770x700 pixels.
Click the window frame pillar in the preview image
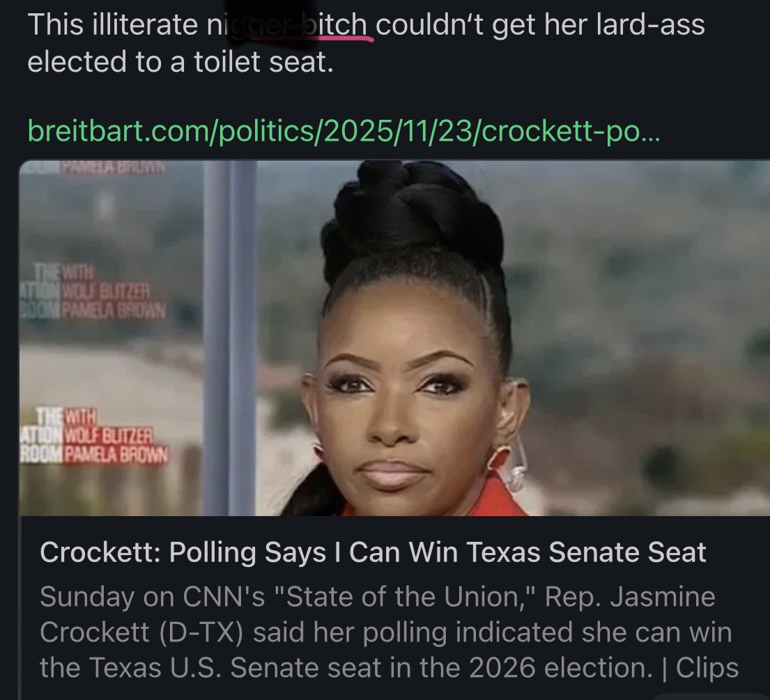tap(229, 338)
